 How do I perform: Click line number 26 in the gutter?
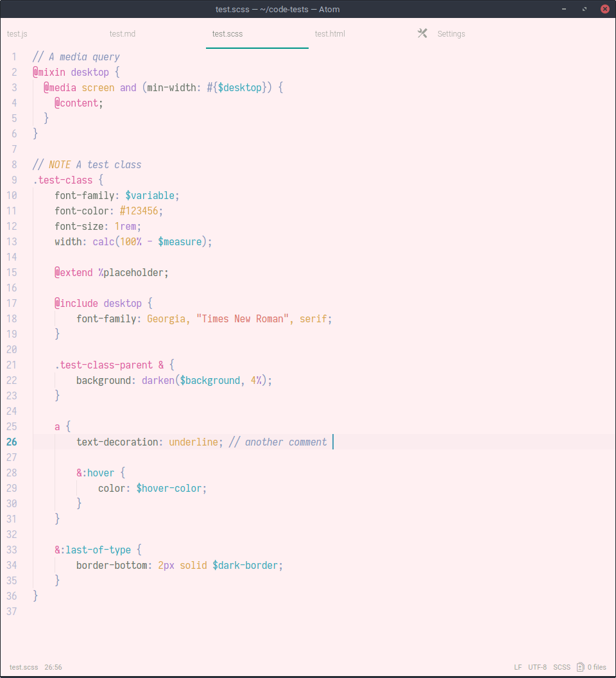12,442
